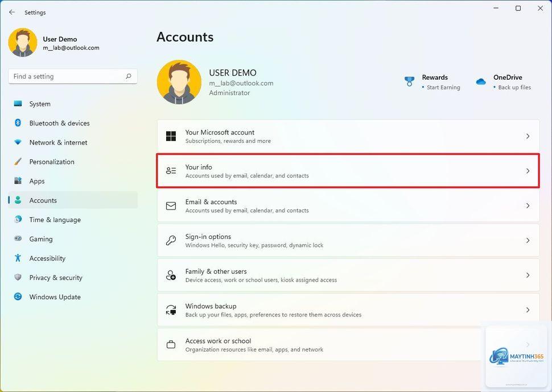Image resolution: width=552 pixels, height=392 pixels.
Task: Expand Family & other users chevron
Action: (x=528, y=275)
